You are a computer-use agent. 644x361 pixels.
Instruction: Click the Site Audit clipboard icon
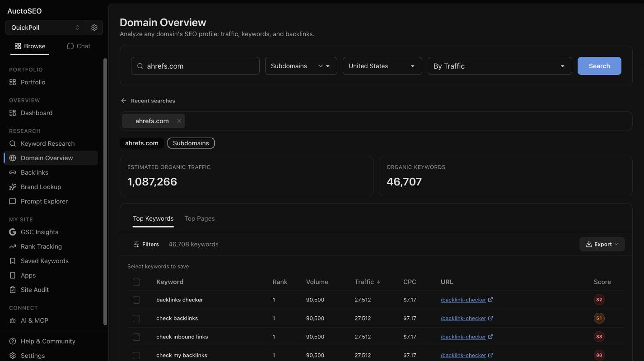(x=13, y=290)
